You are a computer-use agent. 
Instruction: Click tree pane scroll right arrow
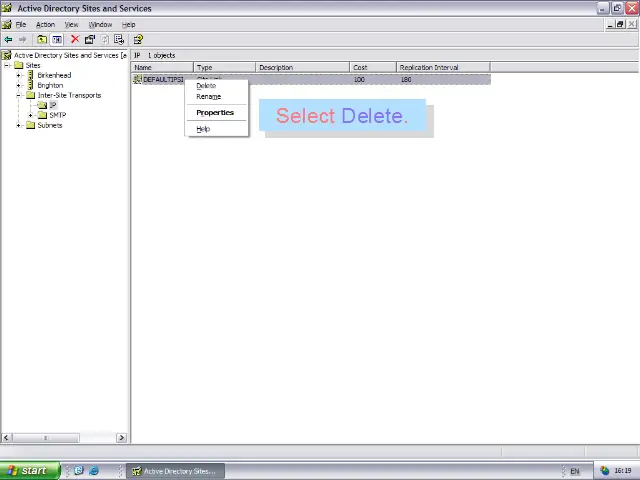coord(121,438)
